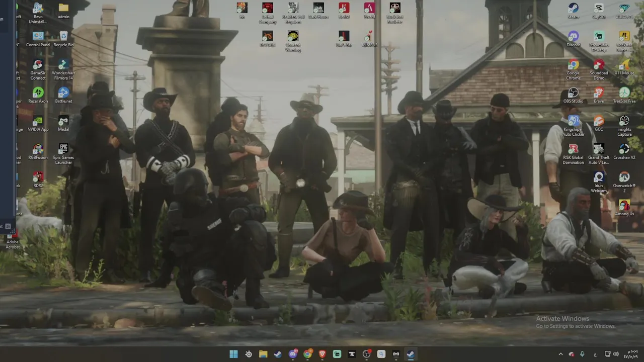This screenshot has height=362, width=644.
Task: Launch Lethal Company shortcut
Action: click(268, 14)
